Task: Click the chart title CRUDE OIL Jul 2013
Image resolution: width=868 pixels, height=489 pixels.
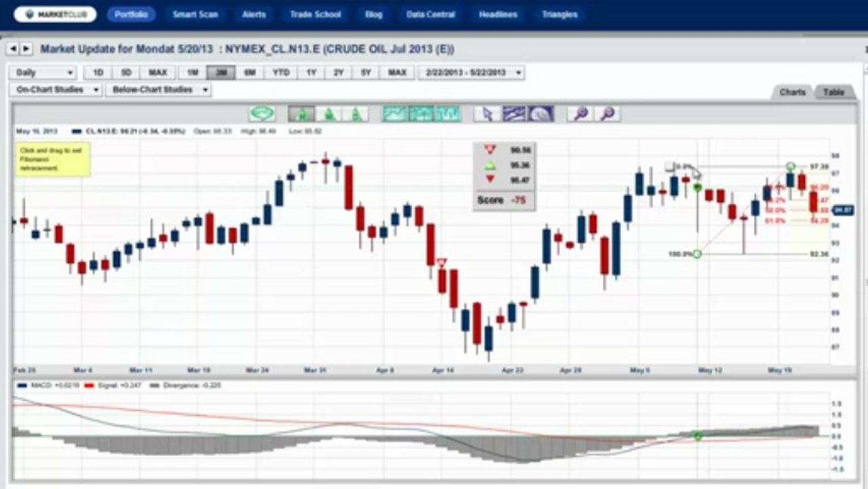Action: (388, 49)
